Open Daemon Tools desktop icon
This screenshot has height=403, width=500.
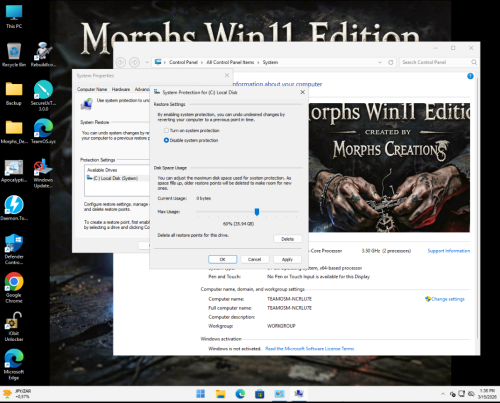point(14,208)
